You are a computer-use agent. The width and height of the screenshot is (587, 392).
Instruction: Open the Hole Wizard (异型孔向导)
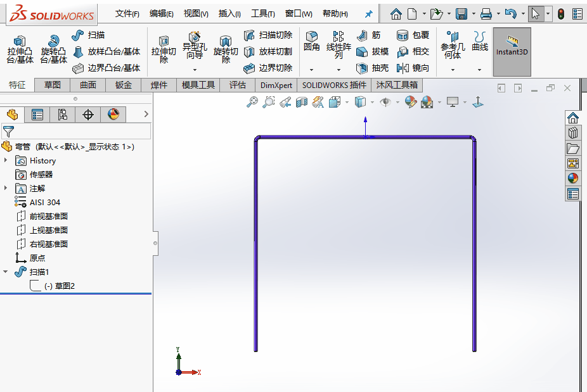tap(195, 46)
